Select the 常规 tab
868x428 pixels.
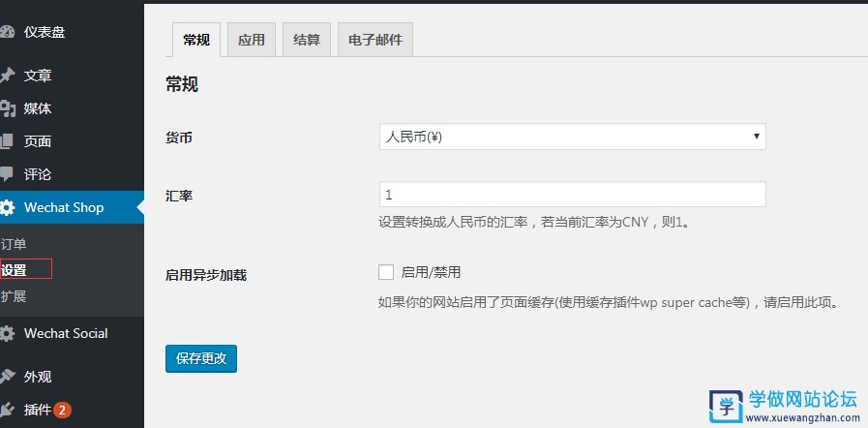pos(195,40)
